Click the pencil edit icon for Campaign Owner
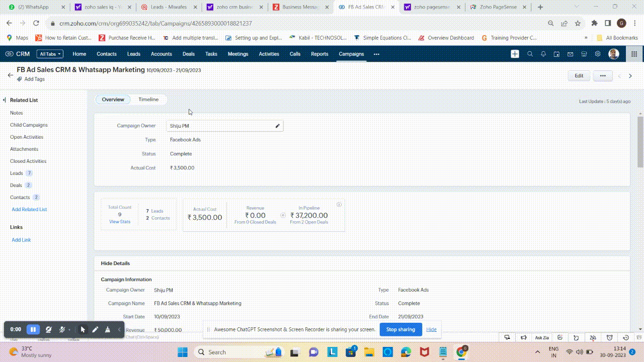Image resolution: width=644 pixels, height=362 pixels. coord(277,126)
